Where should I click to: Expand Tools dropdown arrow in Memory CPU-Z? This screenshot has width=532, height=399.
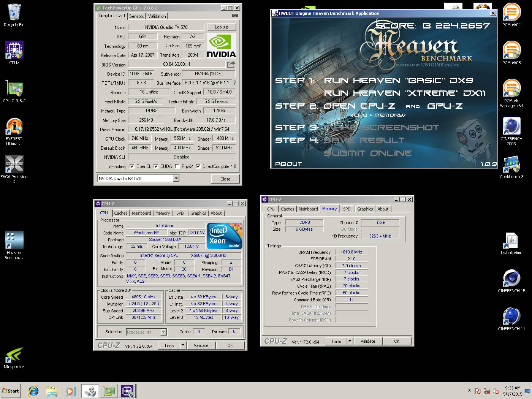coord(350,341)
